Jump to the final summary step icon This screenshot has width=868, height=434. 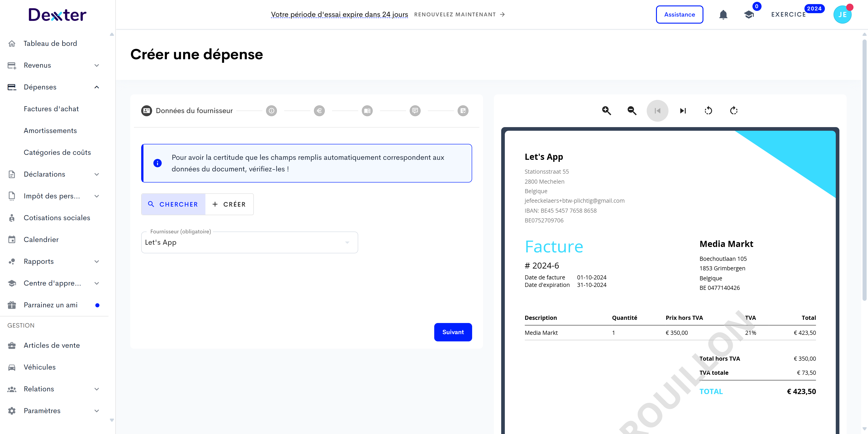tap(463, 111)
